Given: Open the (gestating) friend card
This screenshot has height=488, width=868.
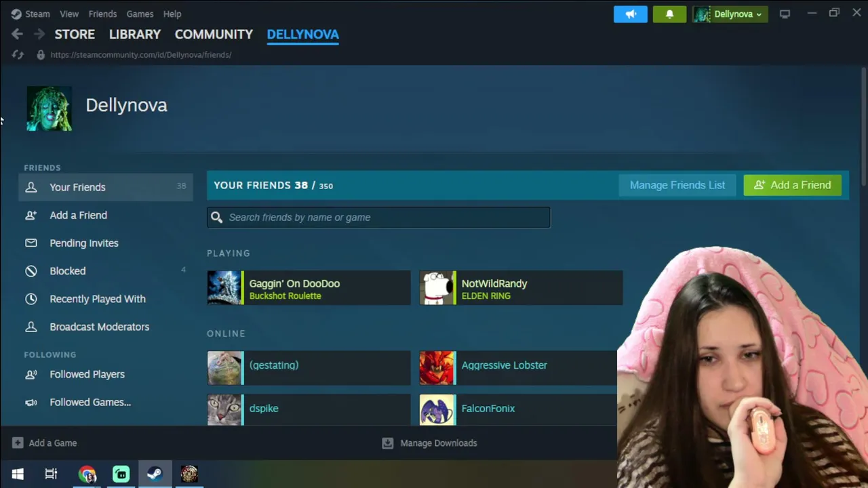Looking at the screenshot, I should (309, 368).
